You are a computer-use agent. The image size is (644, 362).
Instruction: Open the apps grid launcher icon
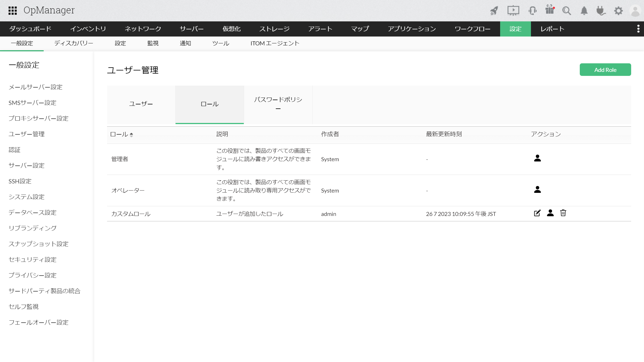pyautogui.click(x=13, y=11)
